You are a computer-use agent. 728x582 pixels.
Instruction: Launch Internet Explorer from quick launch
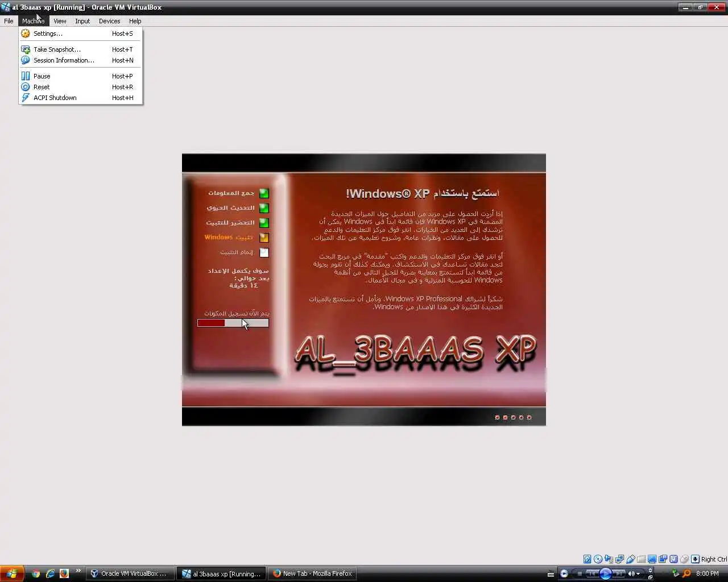pyautogui.click(x=50, y=573)
